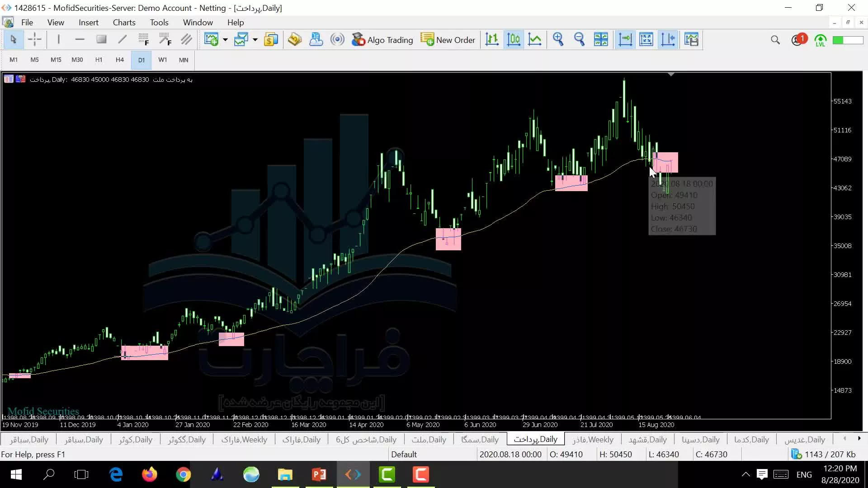Image resolution: width=868 pixels, height=488 pixels.
Task: Click the New Order button icon
Action: tap(427, 39)
